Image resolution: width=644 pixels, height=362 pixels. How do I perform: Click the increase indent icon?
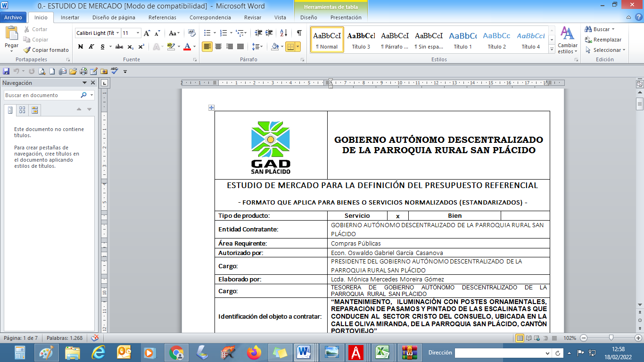click(269, 33)
